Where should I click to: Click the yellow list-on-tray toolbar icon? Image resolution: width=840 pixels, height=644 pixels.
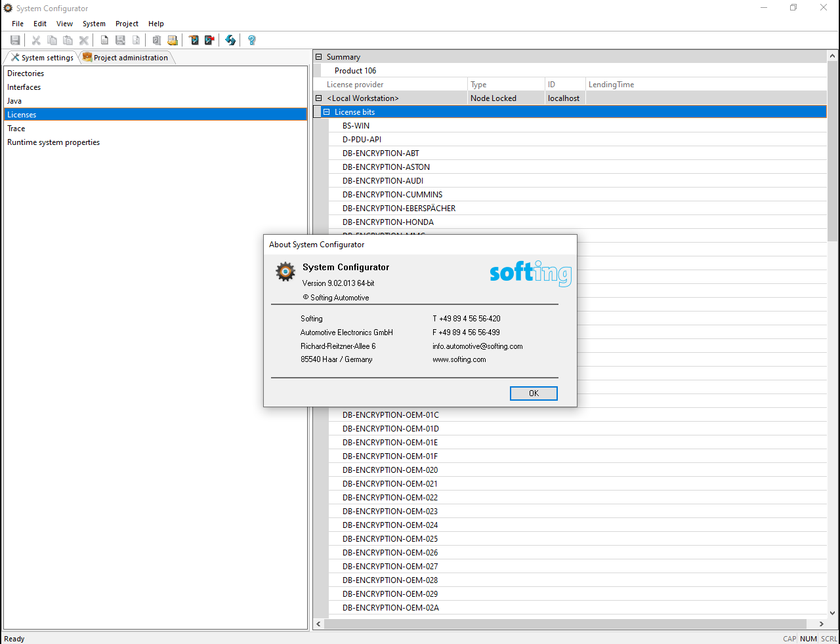coord(173,40)
